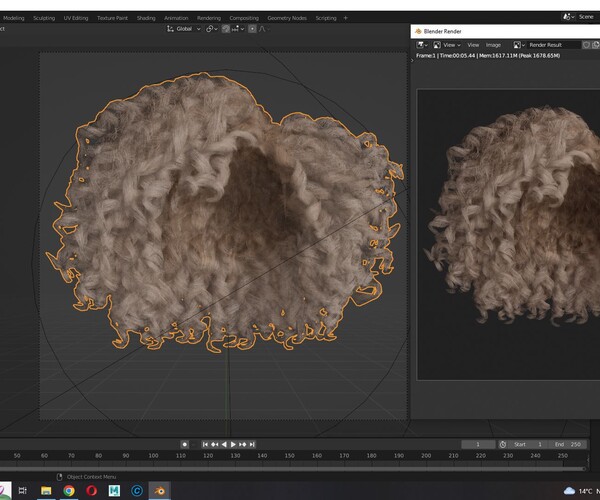Click frame 250 on the timeline ruler
This screenshot has height=500, width=600.
click(562, 456)
